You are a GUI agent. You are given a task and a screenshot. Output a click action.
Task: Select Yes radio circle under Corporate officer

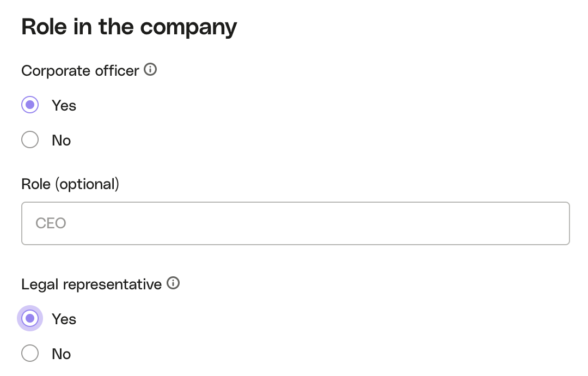point(30,105)
